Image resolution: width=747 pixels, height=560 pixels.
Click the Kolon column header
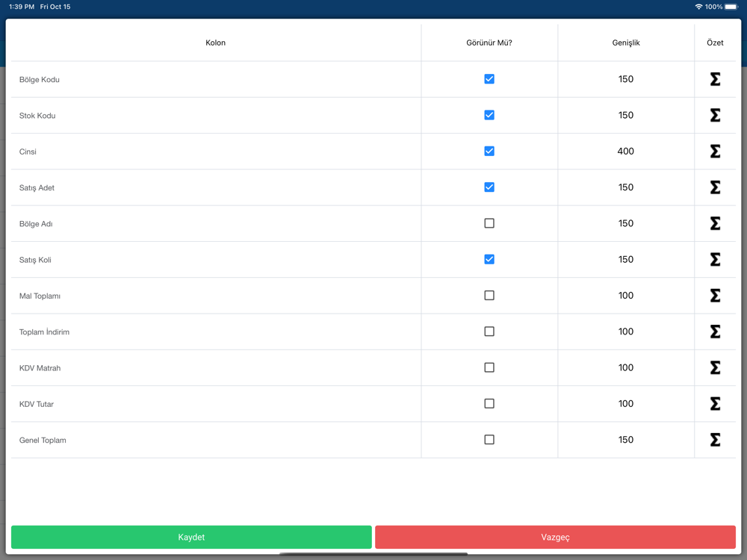[x=215, y=43]
